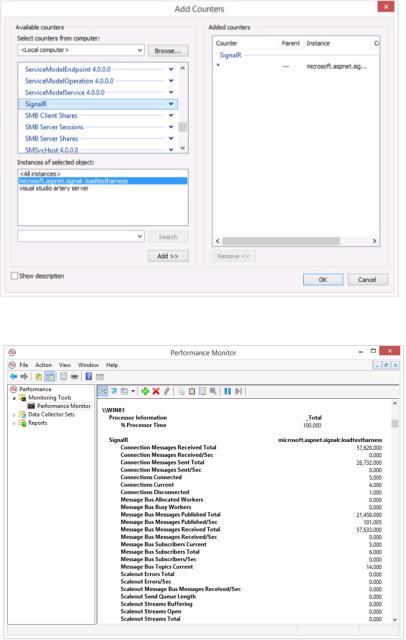
Task: Open the Action menu
Action: [x=44, y=365]
